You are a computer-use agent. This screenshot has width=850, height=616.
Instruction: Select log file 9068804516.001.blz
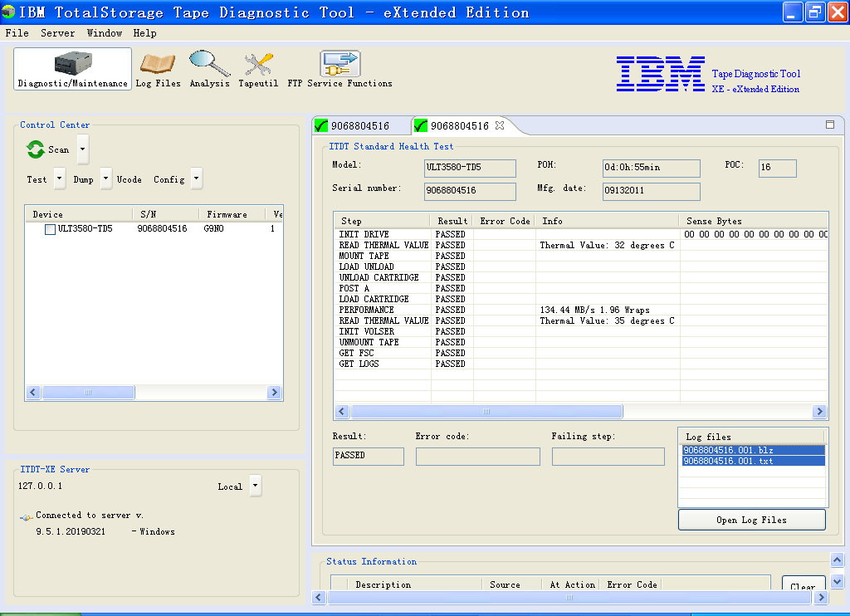753,450
